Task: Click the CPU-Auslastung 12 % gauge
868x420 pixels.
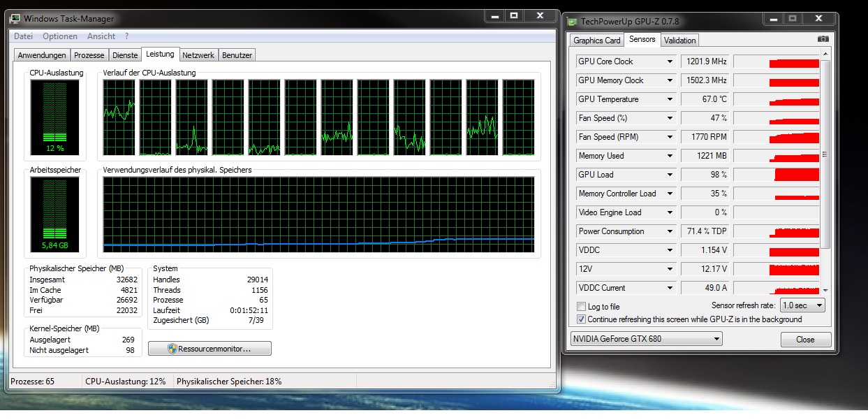Action: pos(55,117)
